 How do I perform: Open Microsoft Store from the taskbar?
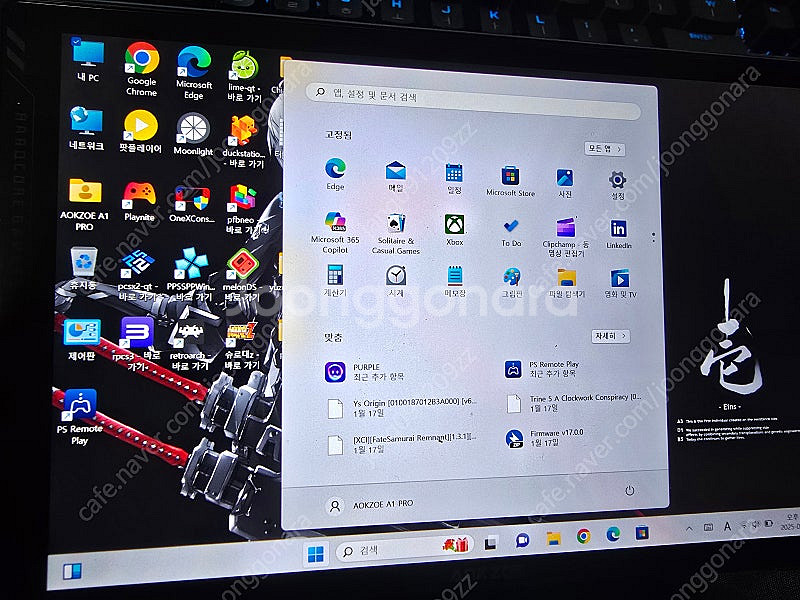click(642, 533)
